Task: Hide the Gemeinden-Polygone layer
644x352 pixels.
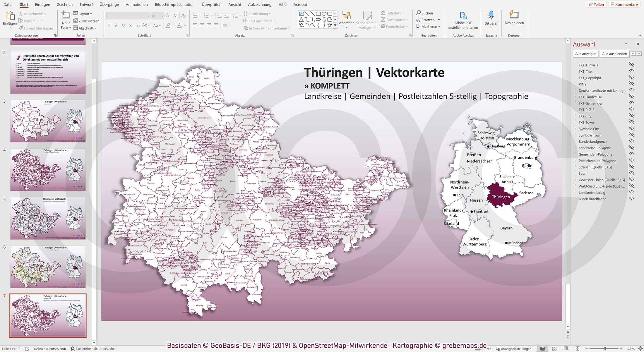Action: tap(631, 154)
